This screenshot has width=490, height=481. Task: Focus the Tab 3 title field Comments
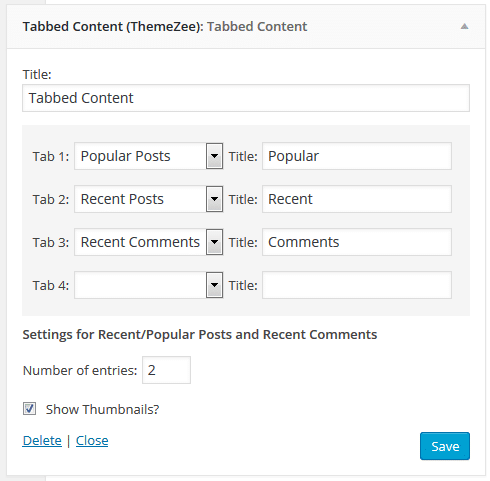(x=357, y=242)
